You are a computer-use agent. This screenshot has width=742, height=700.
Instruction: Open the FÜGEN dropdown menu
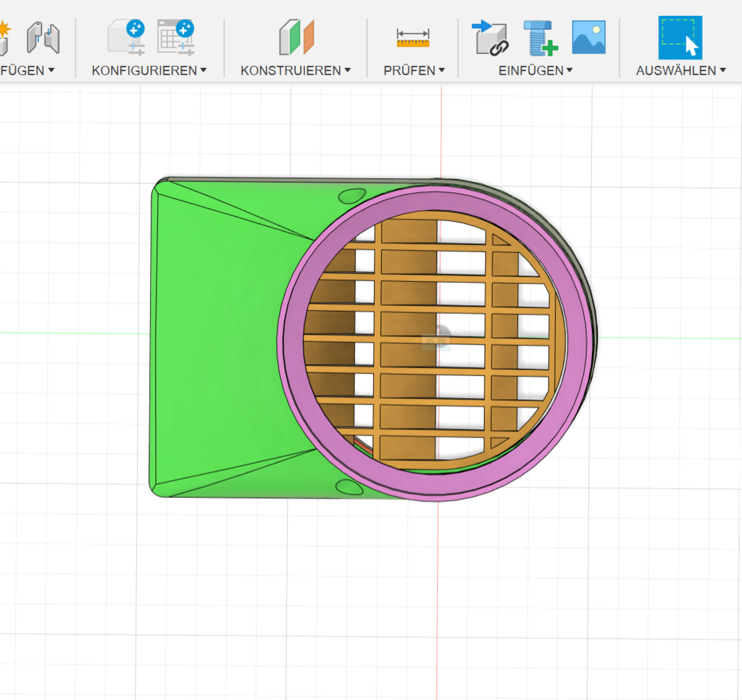[27, 70]
